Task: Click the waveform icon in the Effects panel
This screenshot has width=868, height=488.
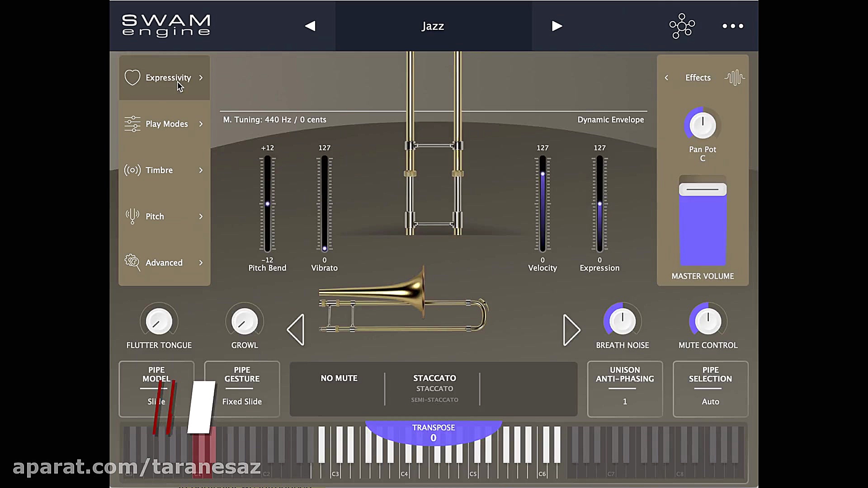Action: coord(734,77)
